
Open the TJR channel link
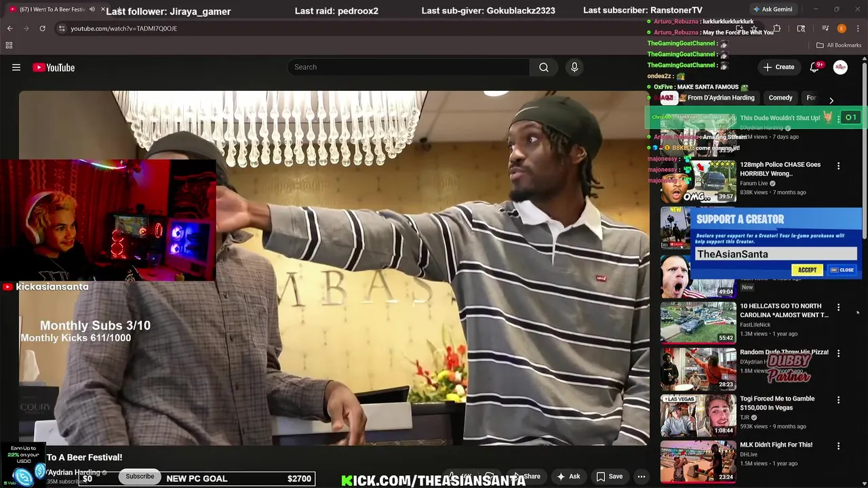tap(745, 417)
